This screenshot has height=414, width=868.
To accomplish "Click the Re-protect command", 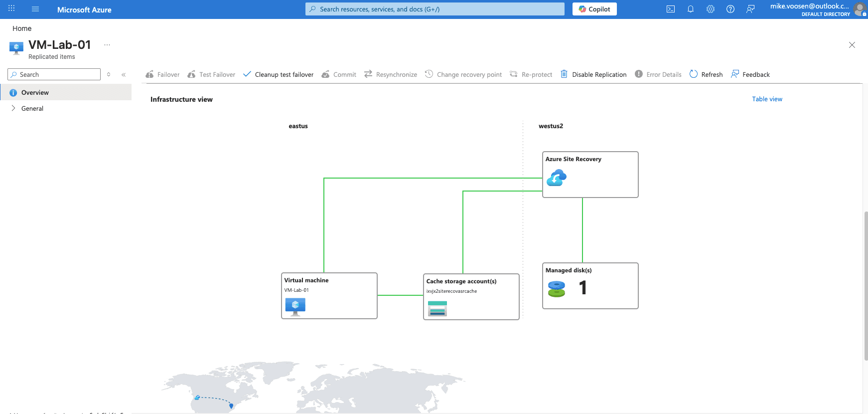I will (x=531, y=74).
